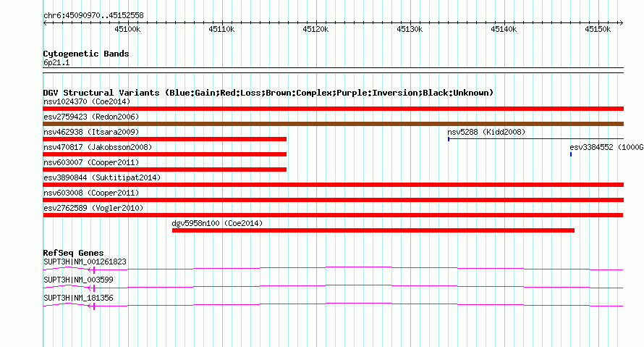
Task: Select the red bar under nsv603007
Action: coord(165,170)
